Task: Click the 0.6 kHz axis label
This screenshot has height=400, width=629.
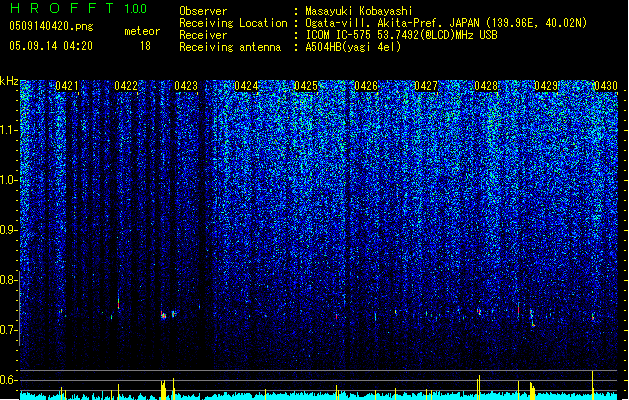Action: click(9, 380)
